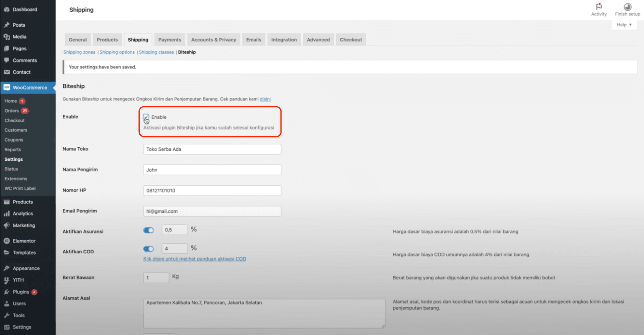
Task: Click the COD percentage field
Action: 175,249
